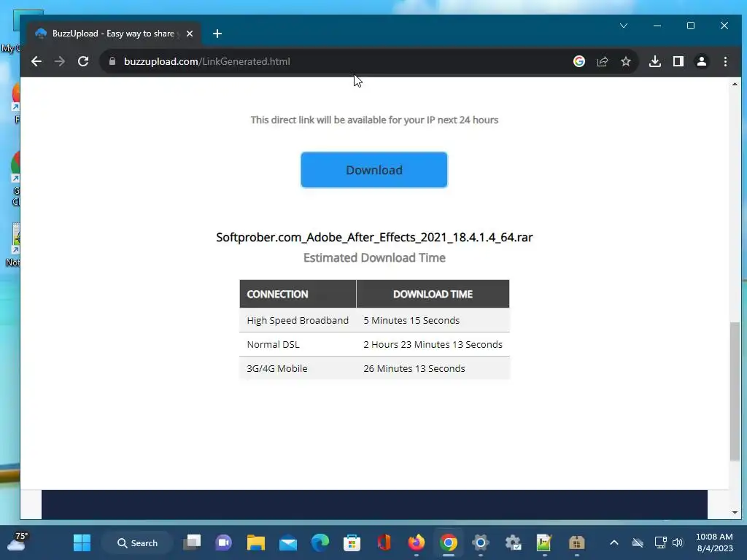This screenshot has width=747, height=560.
Task: View site information lock icon
Action: click(112, 61)
